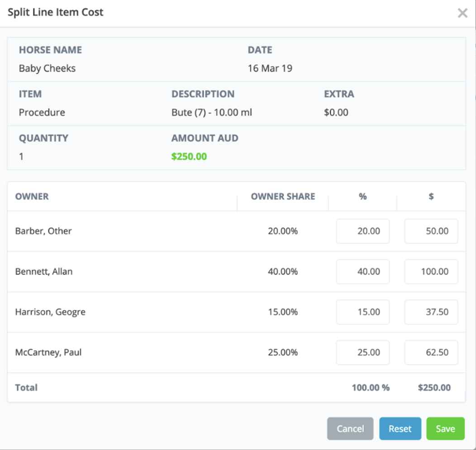Click the OWNER column header
The height and width of the screenshot is (450, 476).
[x=32, y=196]
